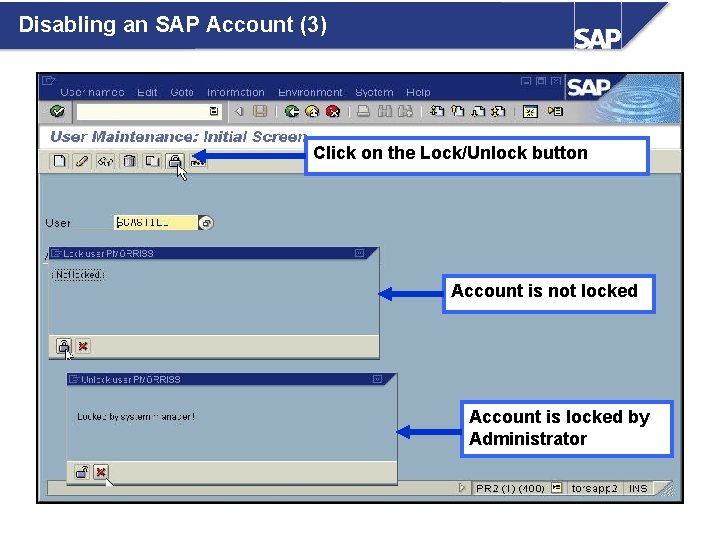
Task: Open the Information menu
Action: [236, 92]
